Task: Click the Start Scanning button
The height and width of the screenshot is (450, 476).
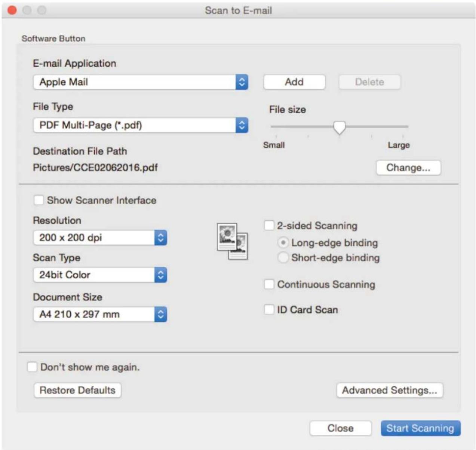Action: point(421,428)
